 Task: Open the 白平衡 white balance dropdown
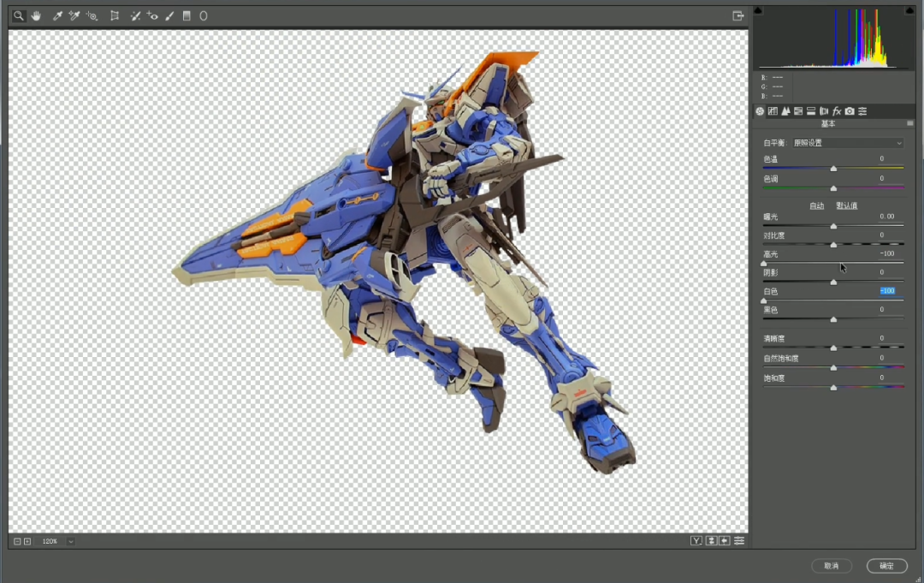tap(847, 143)
